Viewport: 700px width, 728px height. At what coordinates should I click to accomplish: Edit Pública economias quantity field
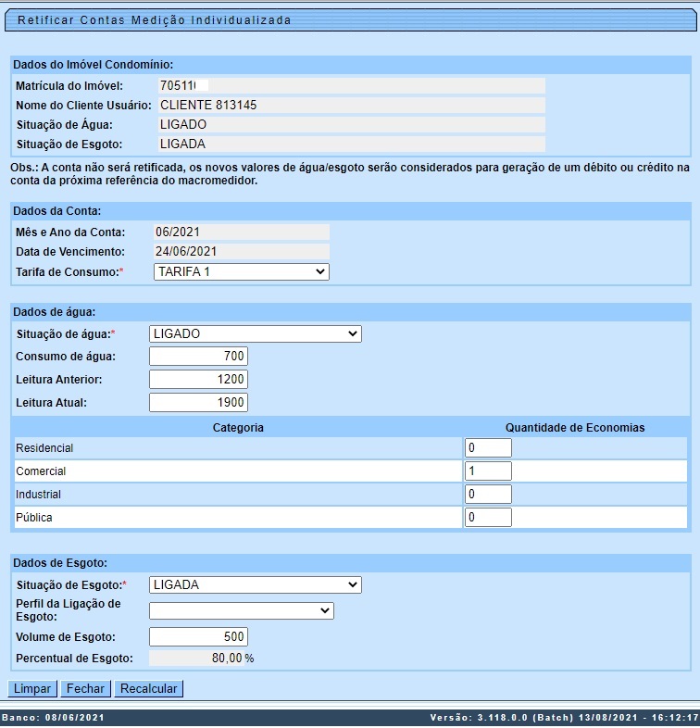(x=488, y=517)
